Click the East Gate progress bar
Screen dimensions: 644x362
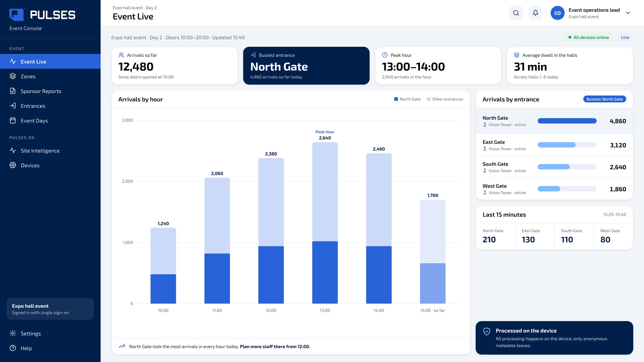567,145
